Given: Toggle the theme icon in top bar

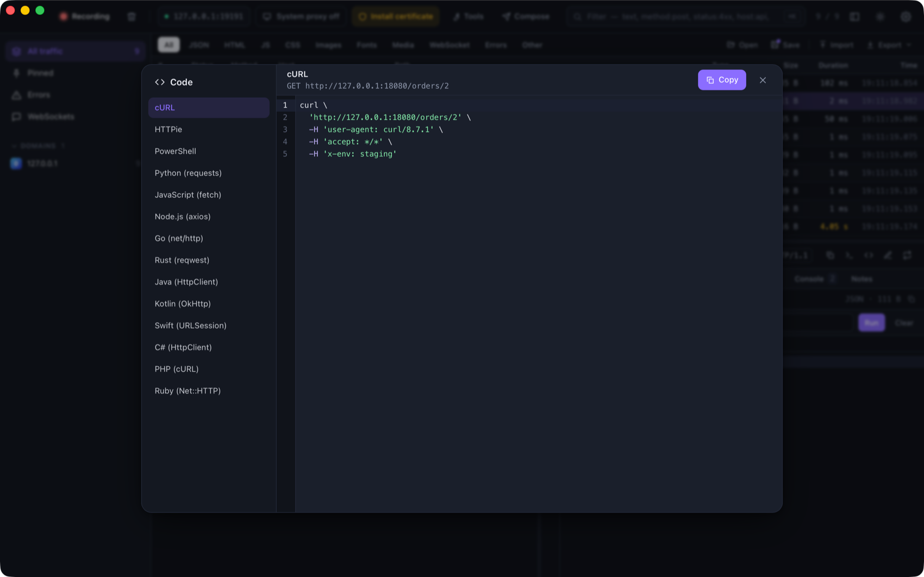Looking at the screenshot, I should click(880, 16).
